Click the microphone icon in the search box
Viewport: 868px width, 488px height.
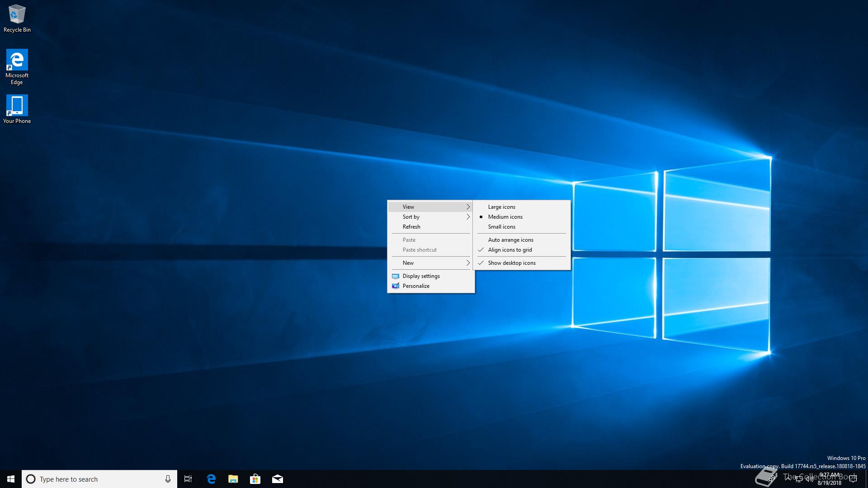168,479
